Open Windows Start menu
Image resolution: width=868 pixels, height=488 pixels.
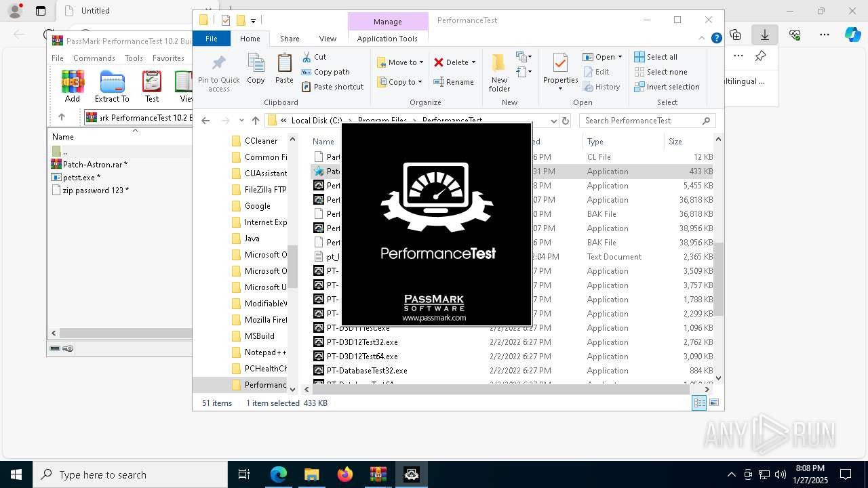tap(16, 474)
